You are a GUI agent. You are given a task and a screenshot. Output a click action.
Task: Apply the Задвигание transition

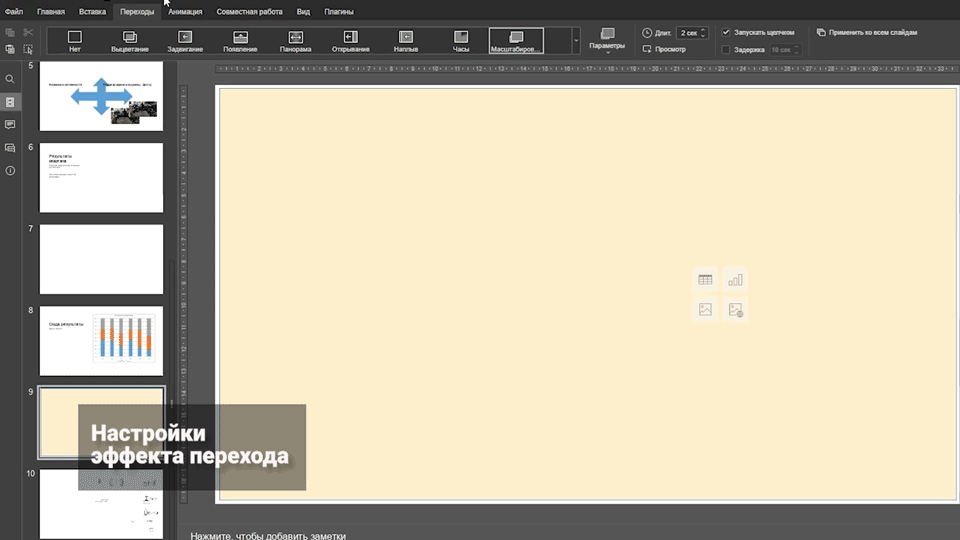(x=185, y=41)
